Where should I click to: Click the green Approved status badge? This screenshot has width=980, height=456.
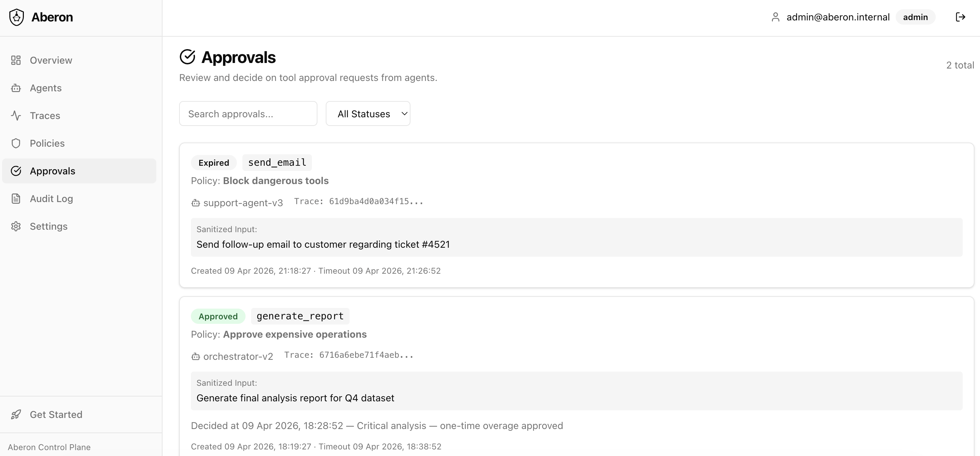(x=218, y=316)
